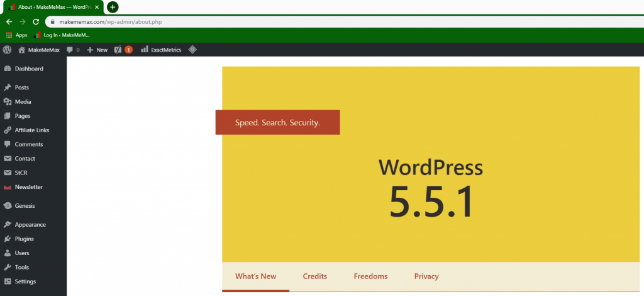Click the red Newsletter icon
This screenshot has height=296, width=644.
point(8,187)
